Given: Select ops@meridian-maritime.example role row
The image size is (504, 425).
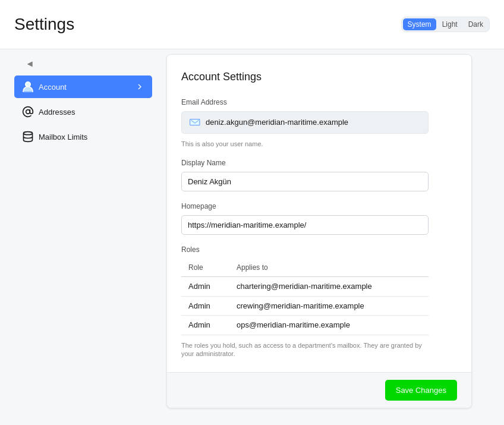Looking at the screenshot, I should [305, 325].
